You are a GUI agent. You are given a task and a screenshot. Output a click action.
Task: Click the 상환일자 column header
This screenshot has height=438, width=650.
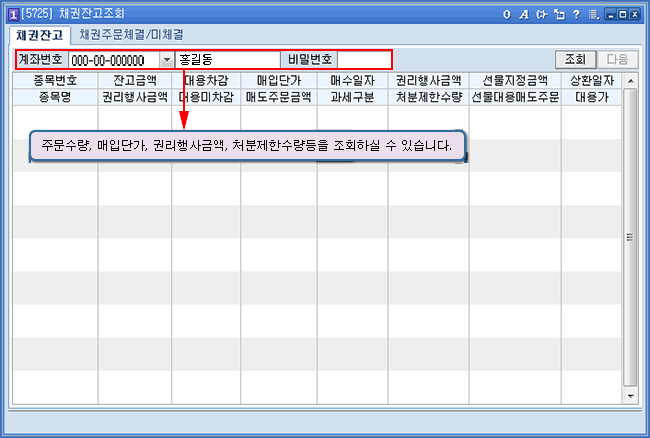tap(591, 80)
